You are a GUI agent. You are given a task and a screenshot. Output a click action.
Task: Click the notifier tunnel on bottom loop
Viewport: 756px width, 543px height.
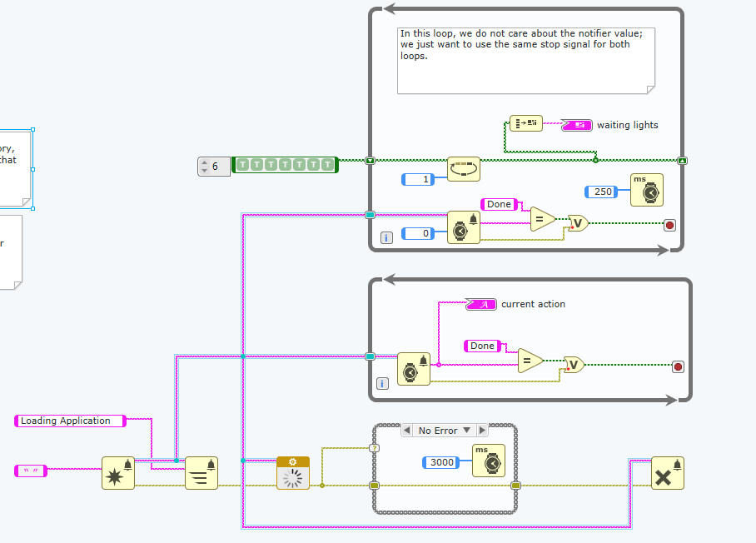(x=370, y=356)
